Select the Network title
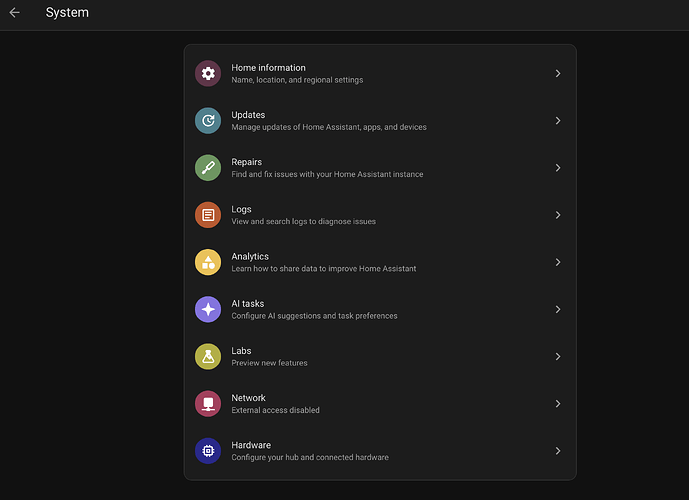689x500 pixels. click(248, 398)
